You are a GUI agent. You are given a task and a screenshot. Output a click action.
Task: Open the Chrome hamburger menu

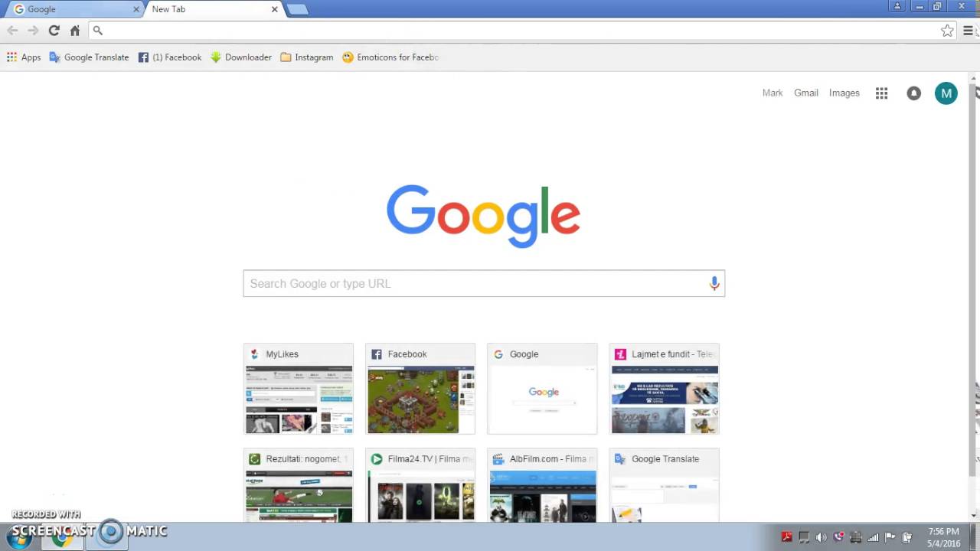968,31
